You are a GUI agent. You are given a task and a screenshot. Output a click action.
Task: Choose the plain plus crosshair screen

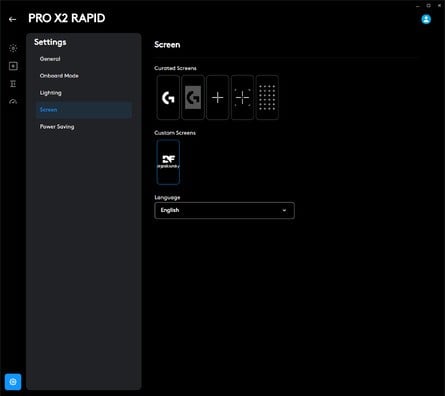click(218, 97)
